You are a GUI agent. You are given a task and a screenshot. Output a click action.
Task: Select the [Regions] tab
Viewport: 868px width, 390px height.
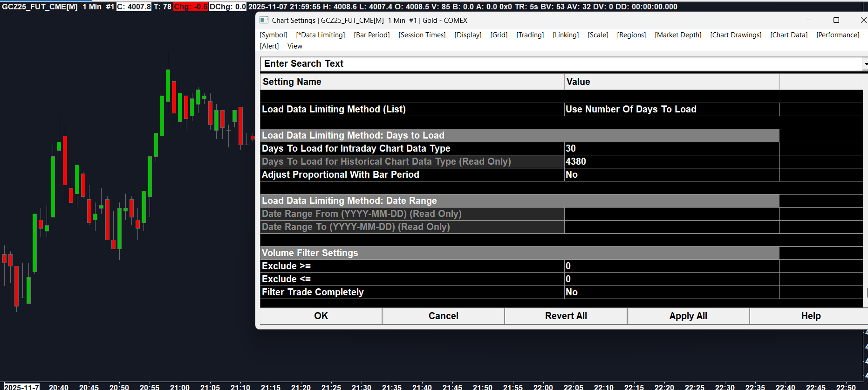pos(631,35)
